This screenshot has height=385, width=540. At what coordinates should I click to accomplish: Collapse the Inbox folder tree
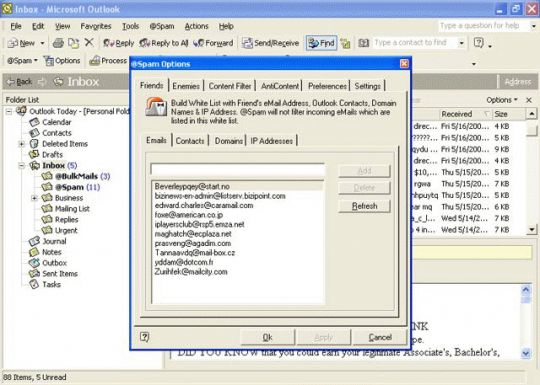pyautogui.click(x=22, y=166)
